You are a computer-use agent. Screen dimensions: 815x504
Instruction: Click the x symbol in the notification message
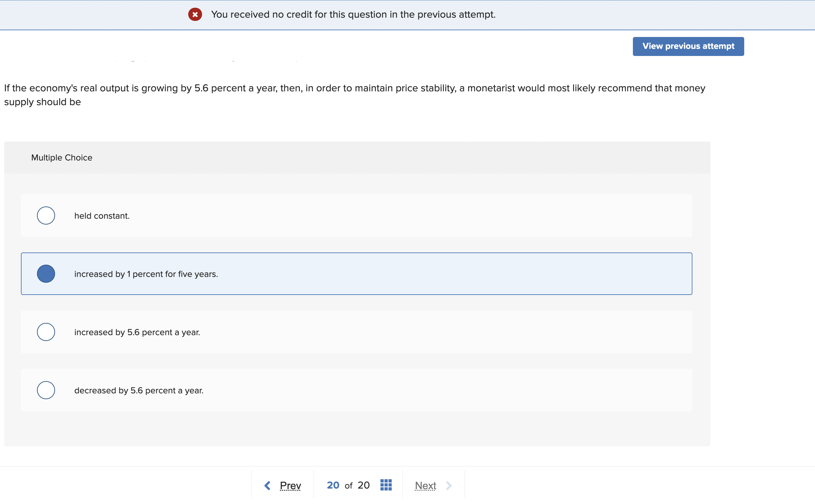coord(195,14)
